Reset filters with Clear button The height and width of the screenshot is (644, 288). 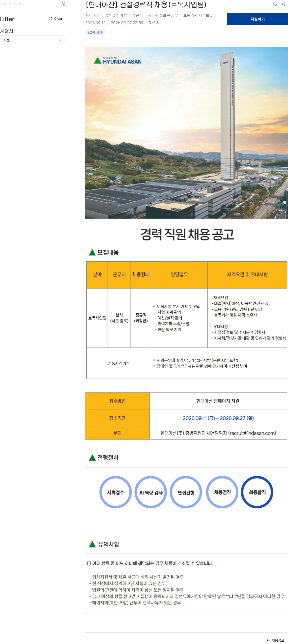coord(55,18)
